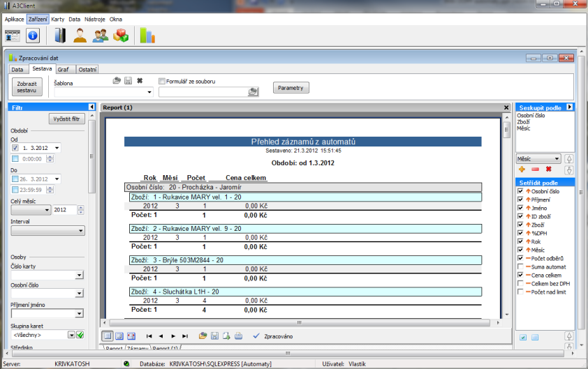Load template icon next to Šablona
The width and height of the screenshot is (588, 369).
point(117,80)
